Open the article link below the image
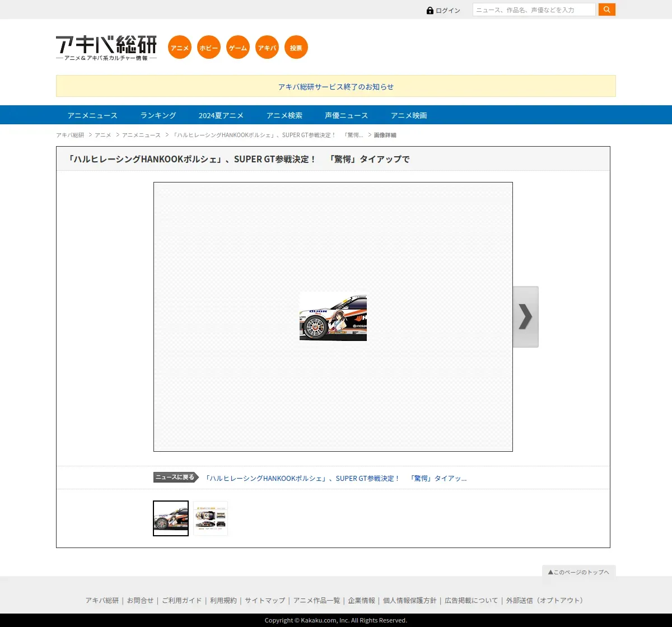This screenshot has height=627, width=672. pos(335,478)
